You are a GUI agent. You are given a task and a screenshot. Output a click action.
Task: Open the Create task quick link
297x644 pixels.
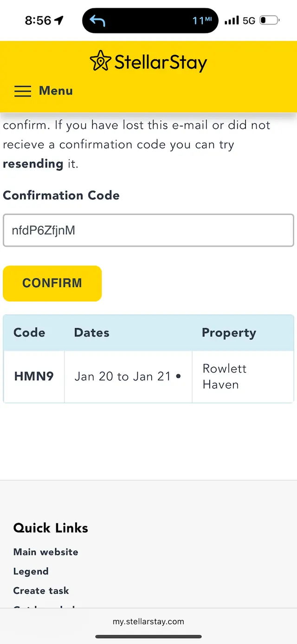pyautogui.click(x=41, y=591)
